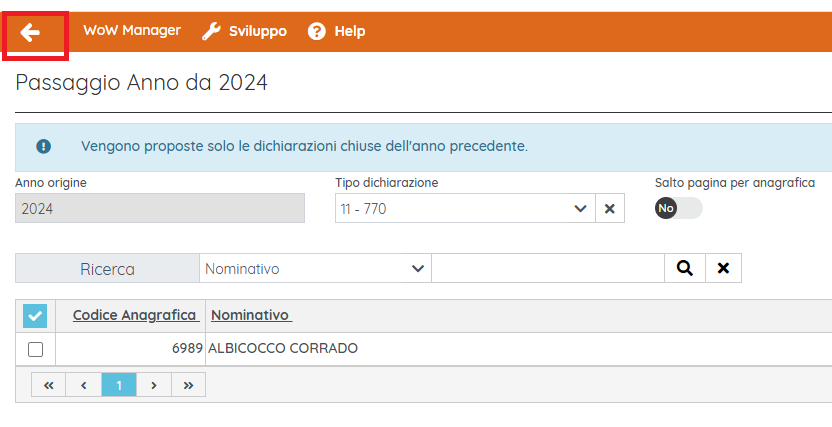This screenshot has height=427, width=832.
Task: Clear search with the X icon
Action: tap(723, 268)
